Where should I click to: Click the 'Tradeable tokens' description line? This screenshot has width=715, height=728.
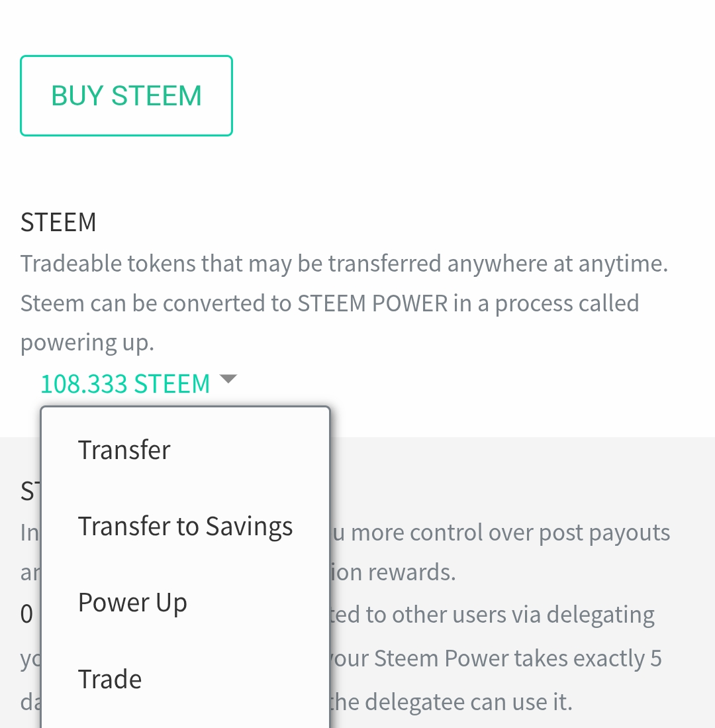pyautogui.click(x=344, y=264)
